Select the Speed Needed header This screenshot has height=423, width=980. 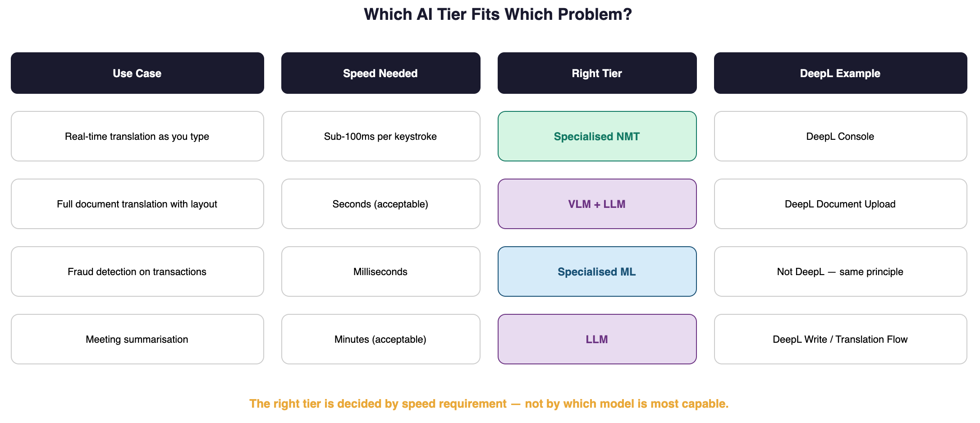381,73
